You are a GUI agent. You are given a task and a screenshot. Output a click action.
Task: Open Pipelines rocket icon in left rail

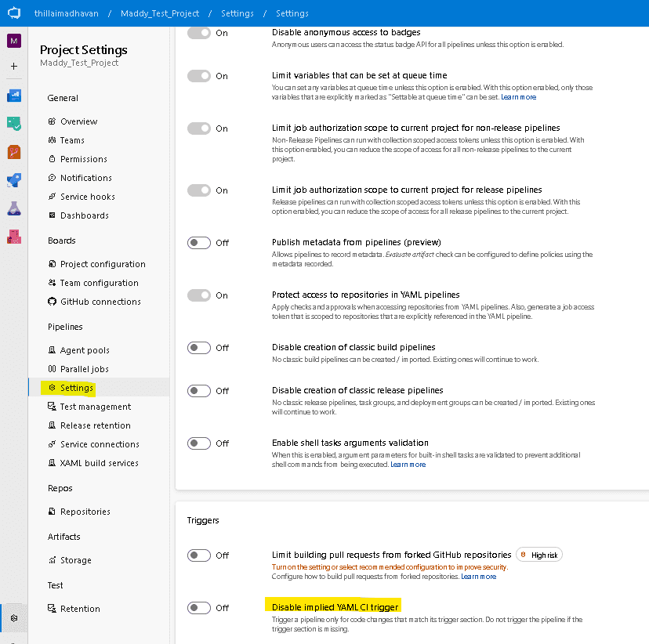pyautogui.click(x=14, y=180)
